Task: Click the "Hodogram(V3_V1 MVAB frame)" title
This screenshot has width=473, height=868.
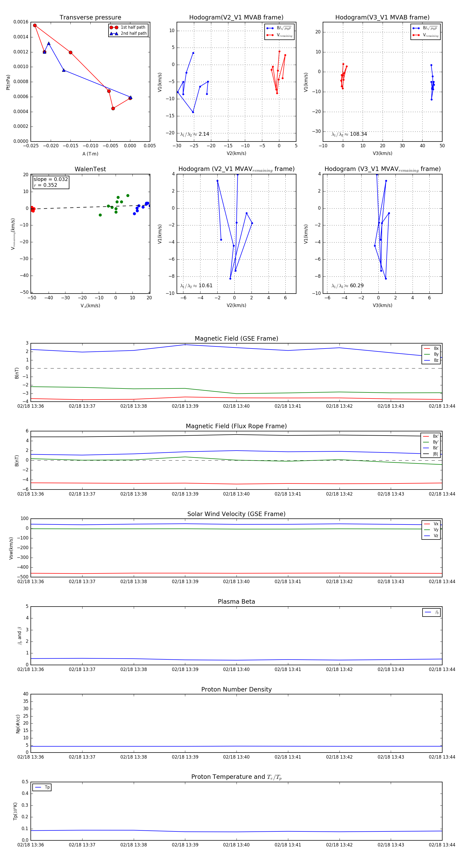Action: (382, 18)
